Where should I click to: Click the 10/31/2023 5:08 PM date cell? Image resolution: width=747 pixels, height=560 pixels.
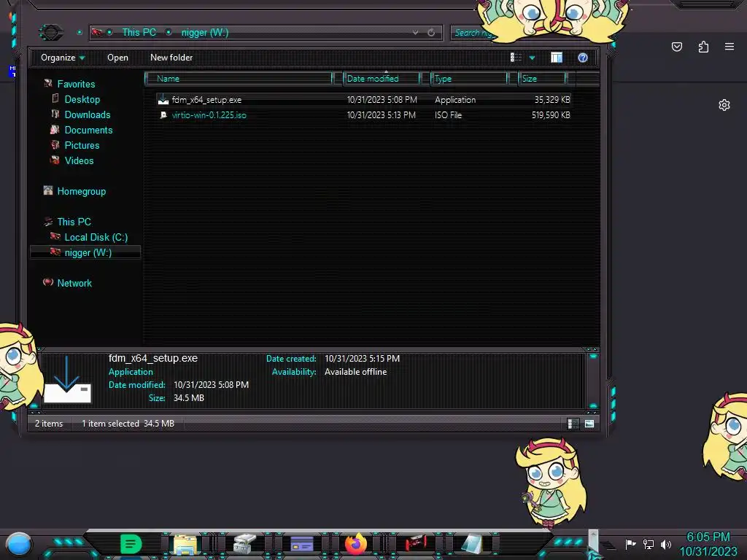382,100
